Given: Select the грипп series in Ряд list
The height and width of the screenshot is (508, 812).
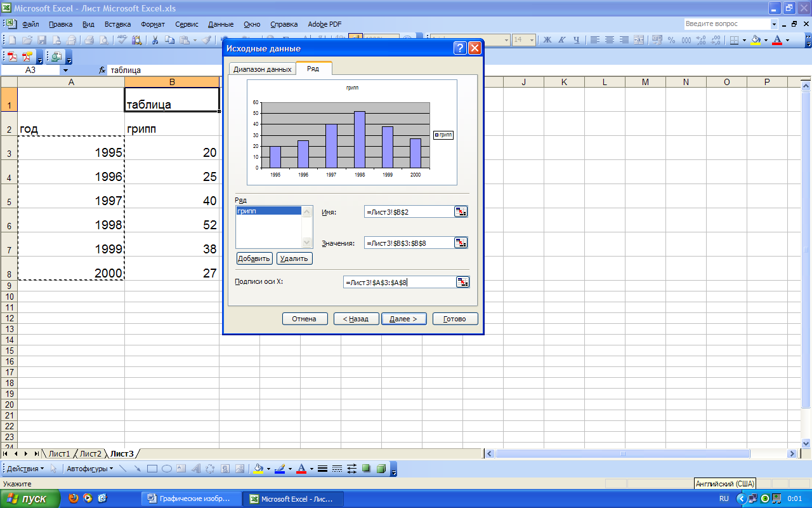Looking at the screenshot, I should [x=268, y=211].
